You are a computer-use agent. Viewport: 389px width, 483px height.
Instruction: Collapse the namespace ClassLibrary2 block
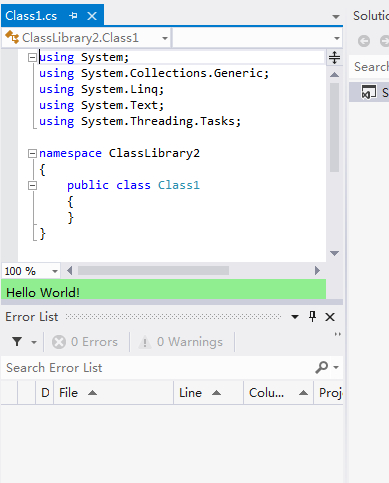32,153
